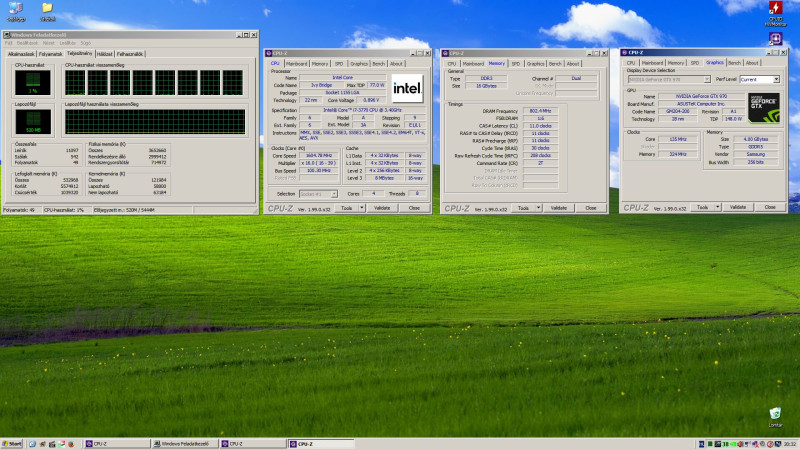Open the Fájl menu in Task Manager
The height and width of the screenshot is (450, 800).
(x=9, y=43)
